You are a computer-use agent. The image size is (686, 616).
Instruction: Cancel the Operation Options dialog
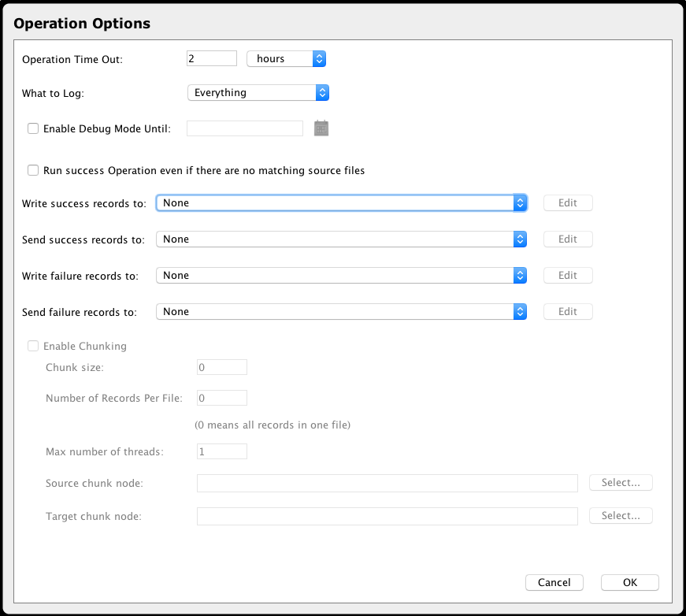click(554, 583)
